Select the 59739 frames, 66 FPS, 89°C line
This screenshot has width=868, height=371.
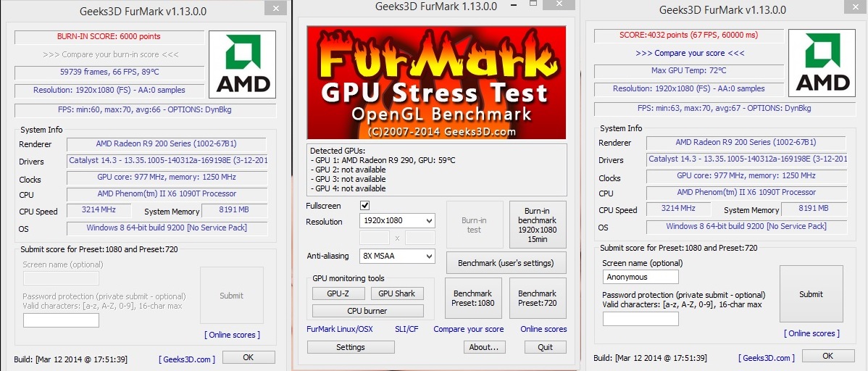pos(109,72)
